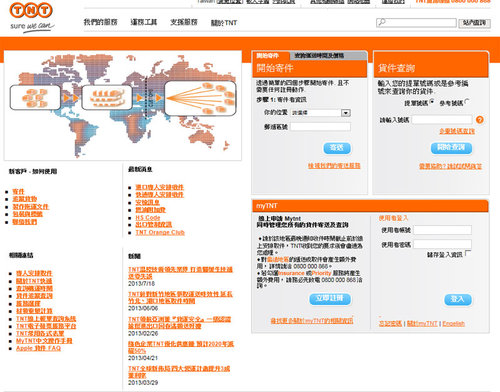
Task: Open the 支援服務 menu
Action: [x=184, y=22]
